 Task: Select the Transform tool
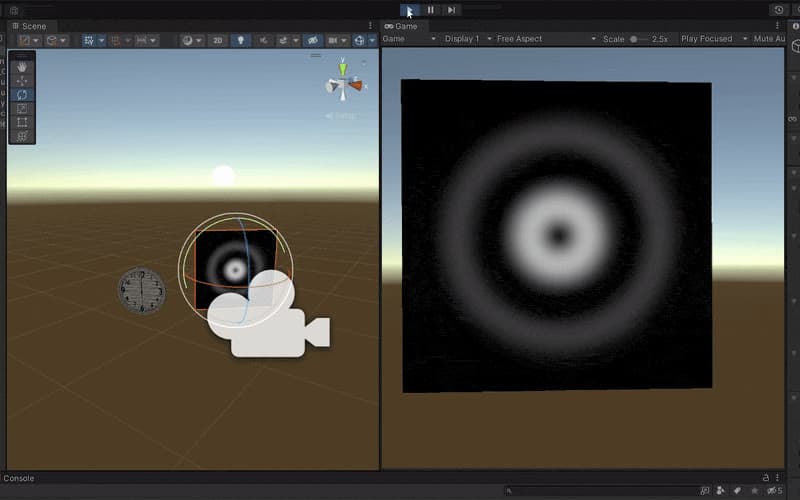point(22,136)
